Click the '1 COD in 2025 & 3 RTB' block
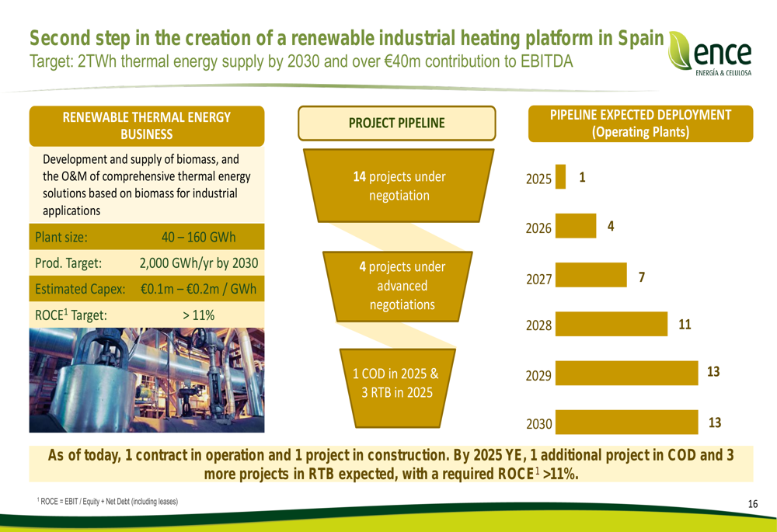This screenshot has height=532, width=777. (397, 388)
